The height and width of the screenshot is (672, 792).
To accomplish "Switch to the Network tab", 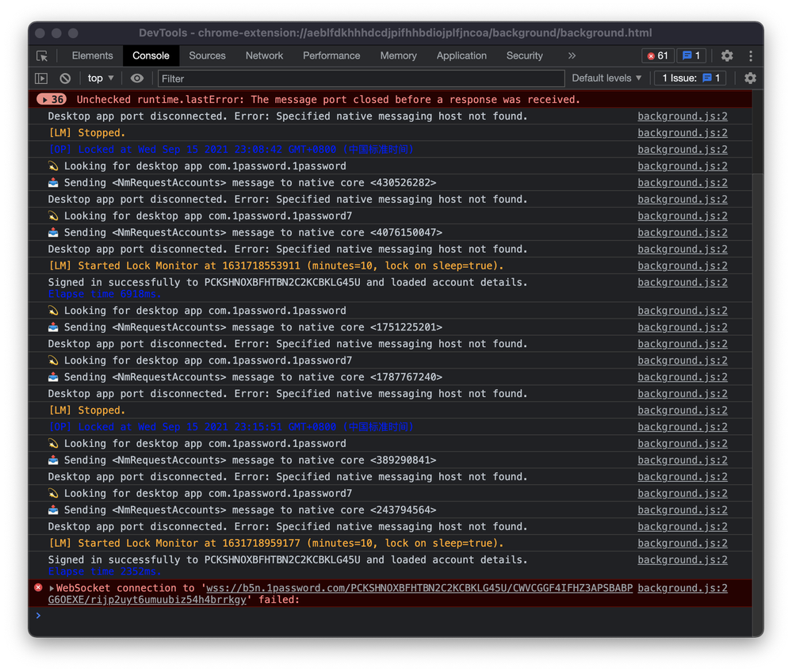I will [264, 55].
